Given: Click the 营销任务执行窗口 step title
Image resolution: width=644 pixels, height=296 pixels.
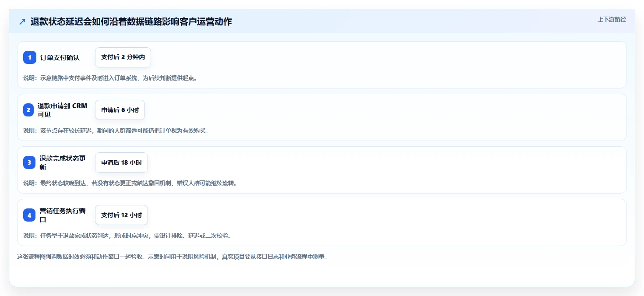Looking at the screenshot, I should (x=63, y=215).
